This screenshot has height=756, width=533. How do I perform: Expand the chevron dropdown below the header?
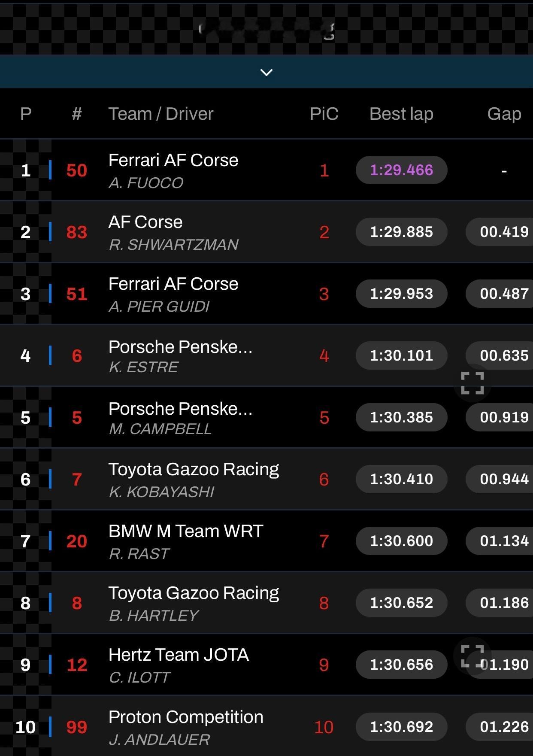click(266, 72)
